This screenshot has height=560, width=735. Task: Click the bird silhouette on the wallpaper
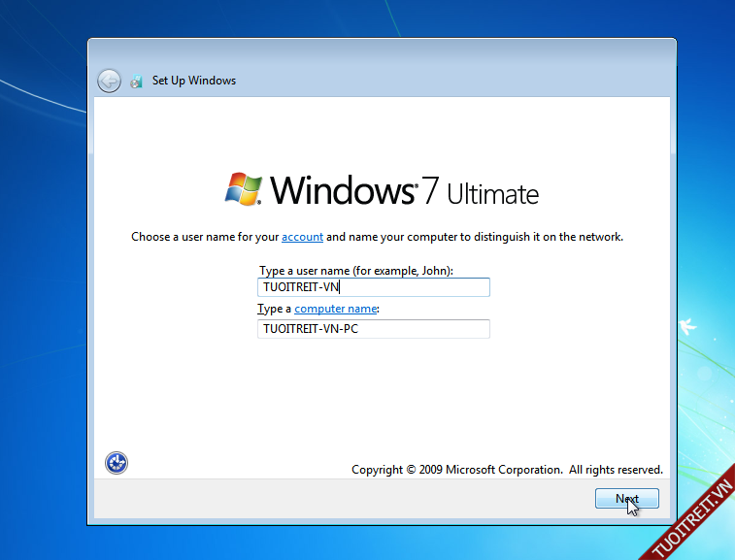688,321
